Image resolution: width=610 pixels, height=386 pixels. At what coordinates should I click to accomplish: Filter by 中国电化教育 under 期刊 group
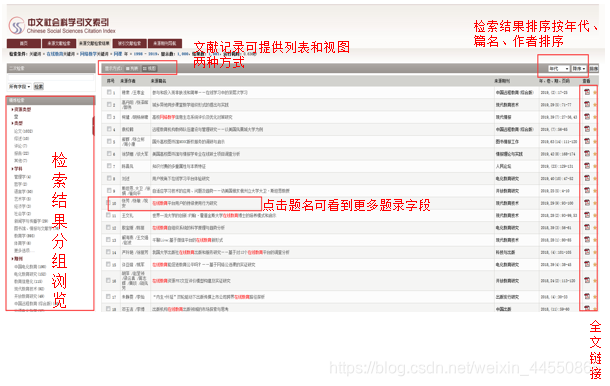[30, 267]
